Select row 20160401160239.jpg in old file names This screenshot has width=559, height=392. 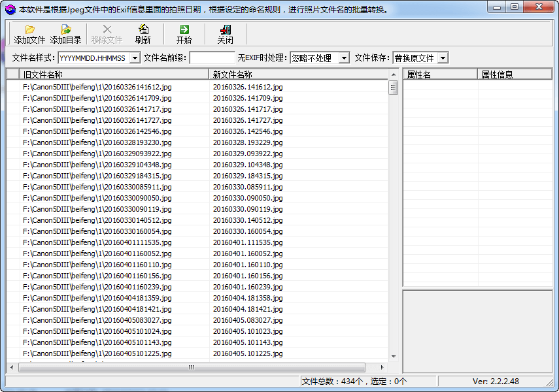coord(97,287)
